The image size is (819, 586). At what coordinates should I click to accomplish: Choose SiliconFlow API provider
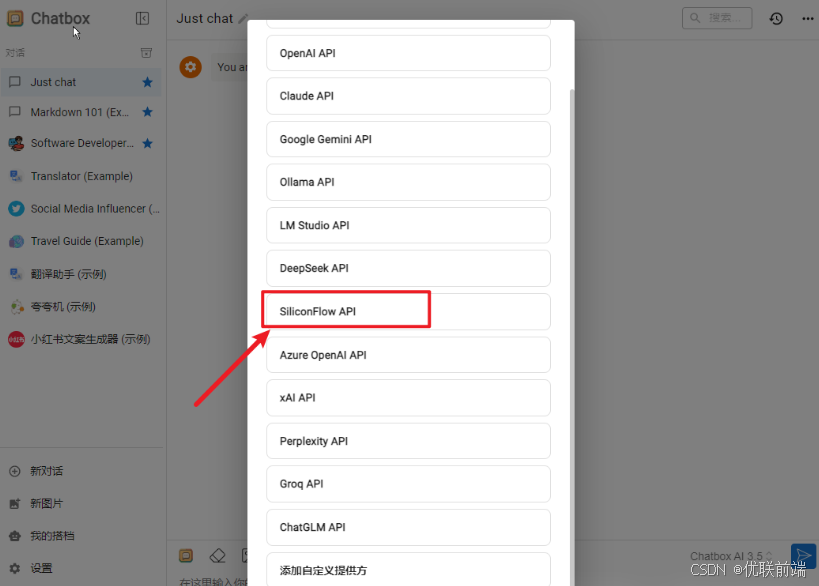click(408, 311)
